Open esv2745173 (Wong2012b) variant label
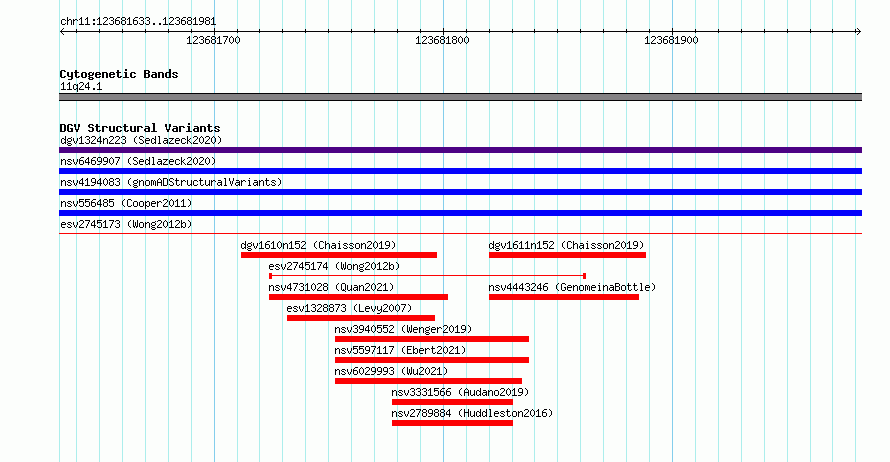The image size is (890, 462). 126,224
